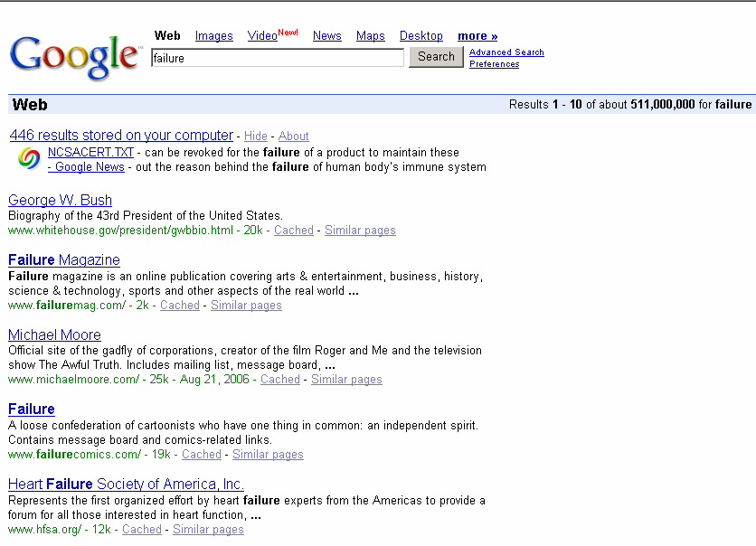Click the Web heading in blue bar
Image resolution: width=756 pixels, height=546 pixels.
pos(30,105)
